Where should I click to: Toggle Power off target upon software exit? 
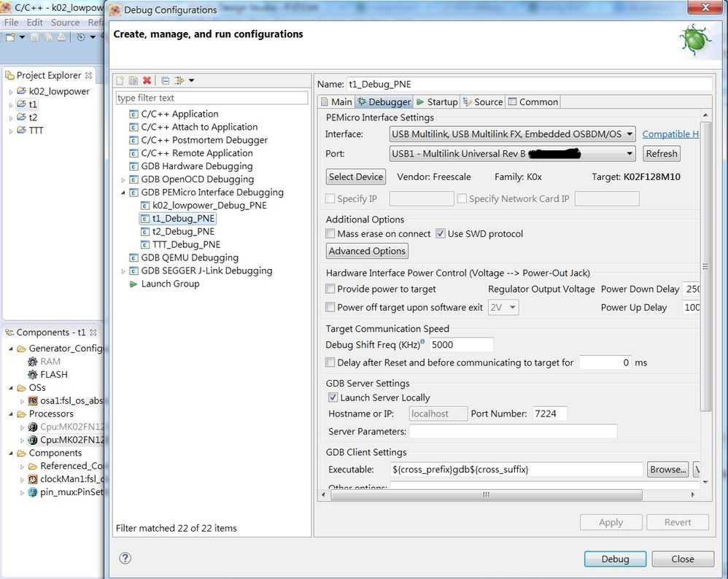(x=330, y=307)
